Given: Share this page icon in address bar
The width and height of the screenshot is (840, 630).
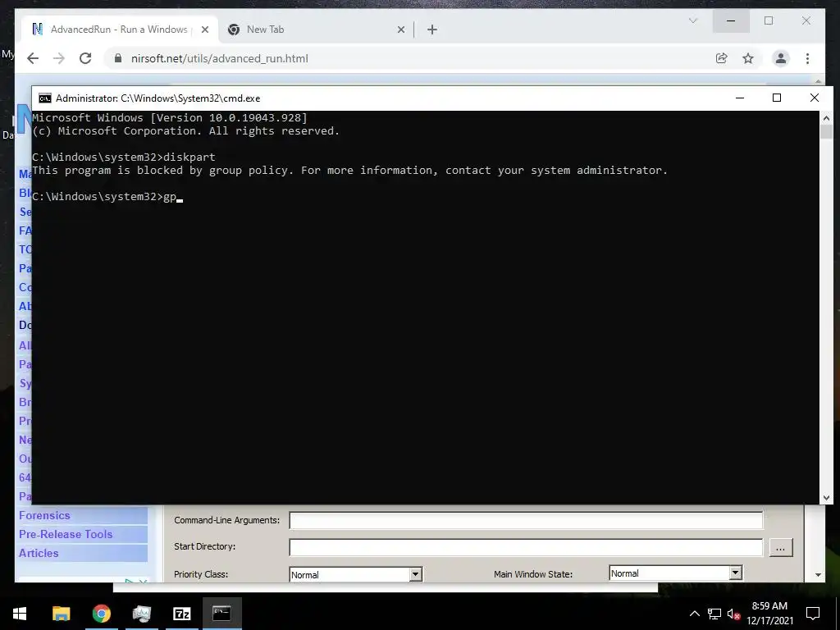Looking at the screenshot, I should [x=722, y=58].
